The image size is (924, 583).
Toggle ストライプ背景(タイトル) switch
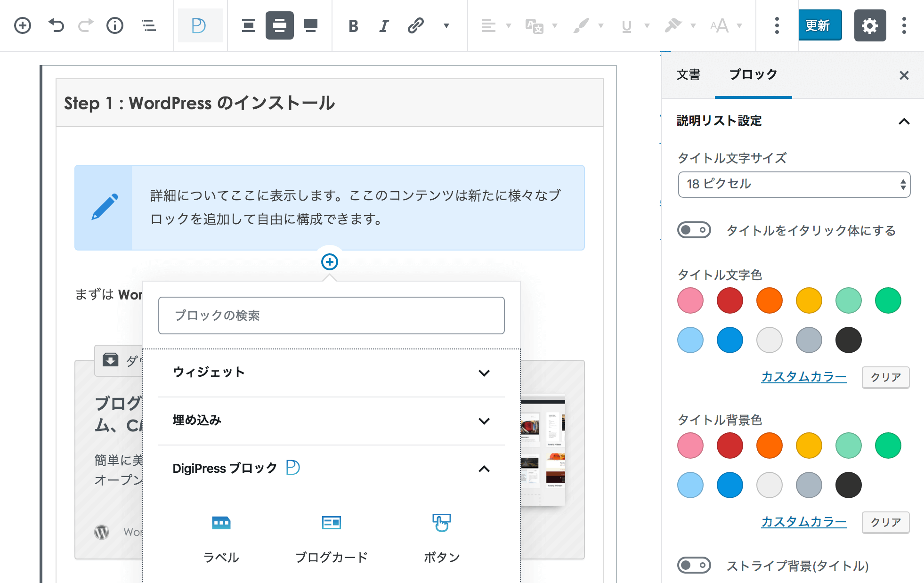pyautogui.click(x=694, y=565)
